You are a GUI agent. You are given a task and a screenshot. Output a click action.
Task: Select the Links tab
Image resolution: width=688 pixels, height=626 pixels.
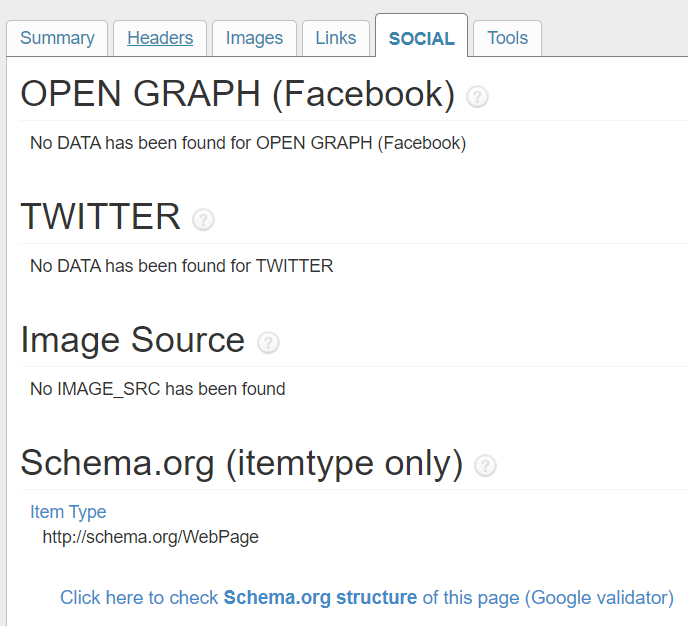click(336, 38)
